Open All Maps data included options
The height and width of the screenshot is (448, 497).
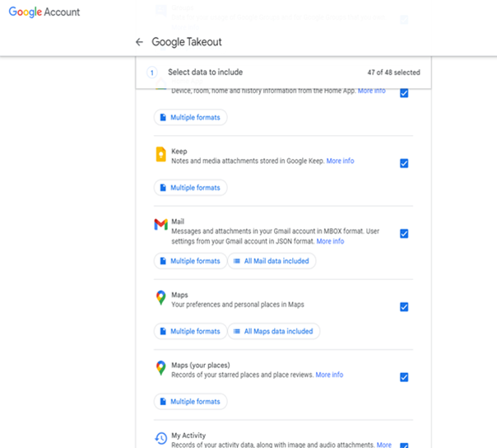pos(274,331)
